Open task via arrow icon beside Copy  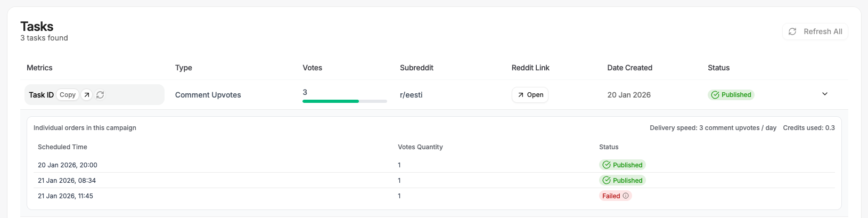coord(87,95)
